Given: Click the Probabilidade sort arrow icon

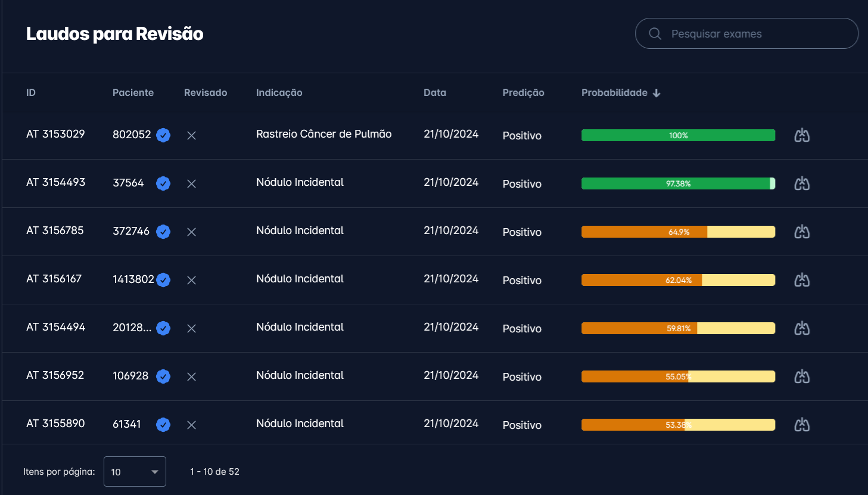Looking at the screenshot, I should (x=657, y=93).
